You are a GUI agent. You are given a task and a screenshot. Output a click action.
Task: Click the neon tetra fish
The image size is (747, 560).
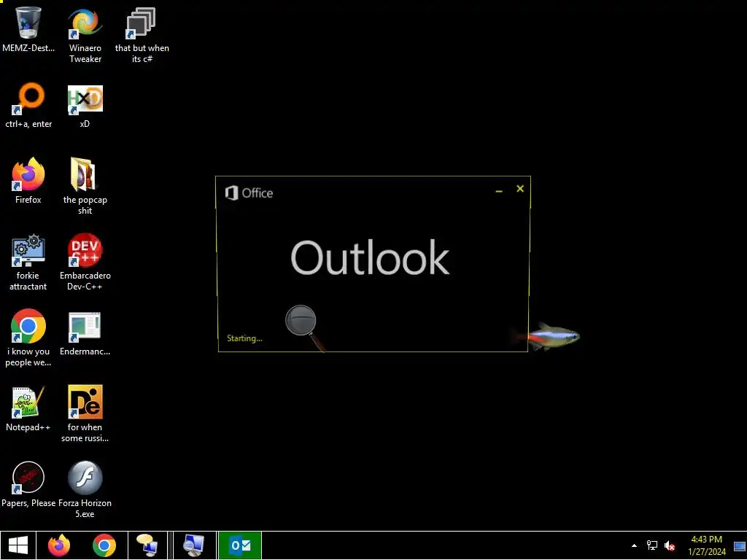pyautogui.click(x=547, y=336)
